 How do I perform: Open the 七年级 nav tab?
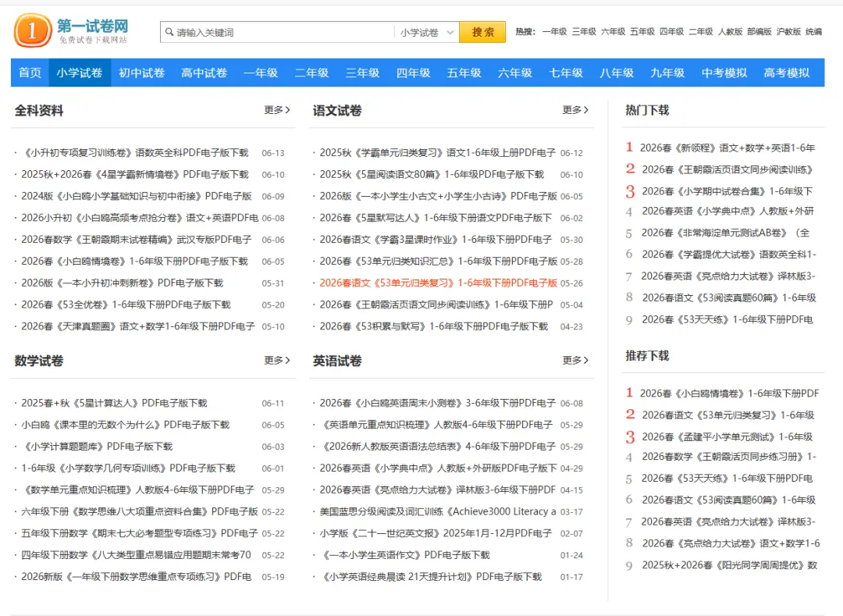coord(566,73)
